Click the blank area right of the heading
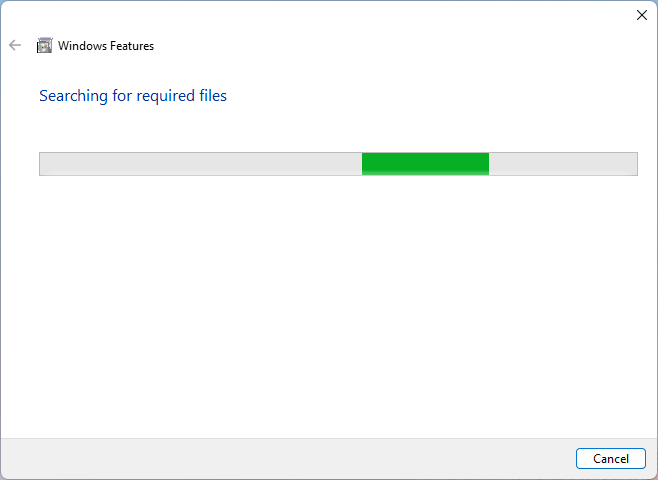Image resolution: width=658 pixels, height=480 pixels. pos(430,96)
